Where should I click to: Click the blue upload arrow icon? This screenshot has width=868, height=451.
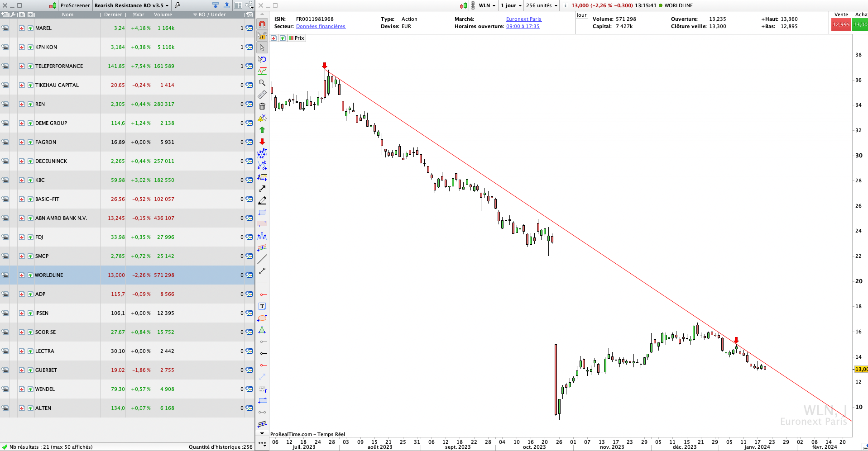click(x=226, y=5)
